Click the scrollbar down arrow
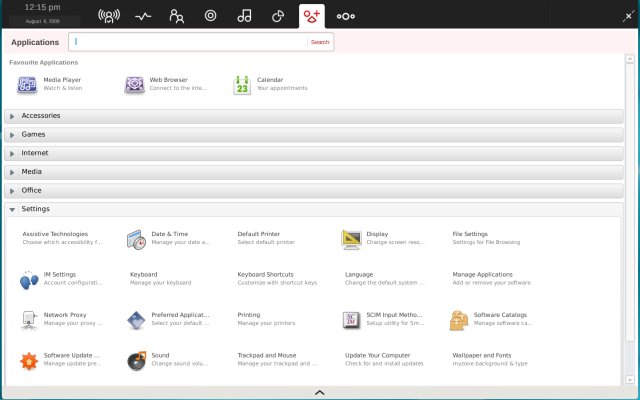 pos(629,379)
